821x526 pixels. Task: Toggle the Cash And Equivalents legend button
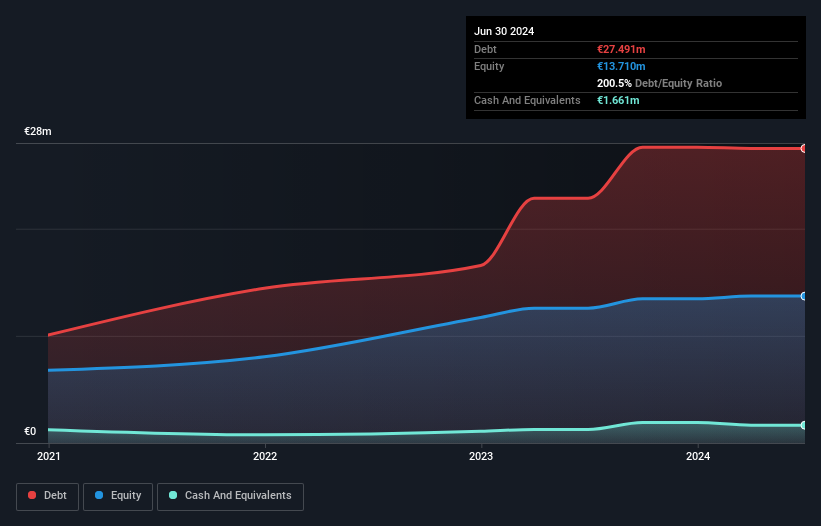pos(230,496)
